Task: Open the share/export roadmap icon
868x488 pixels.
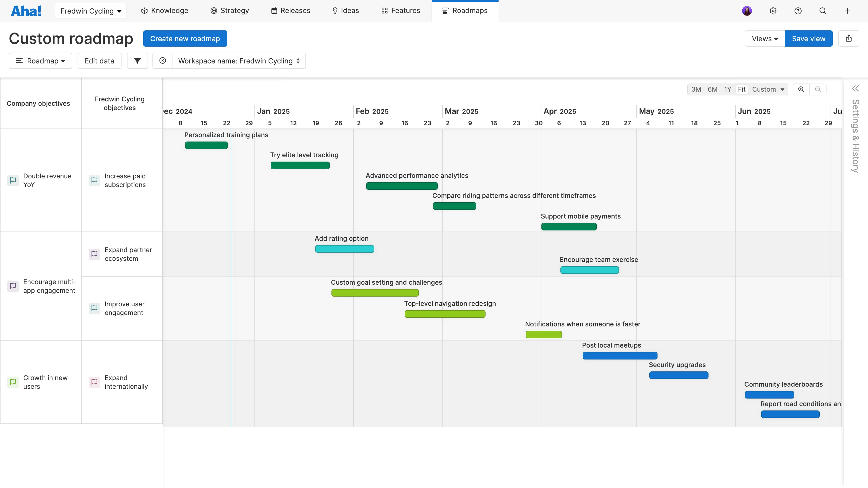Action: click(848, 38)
